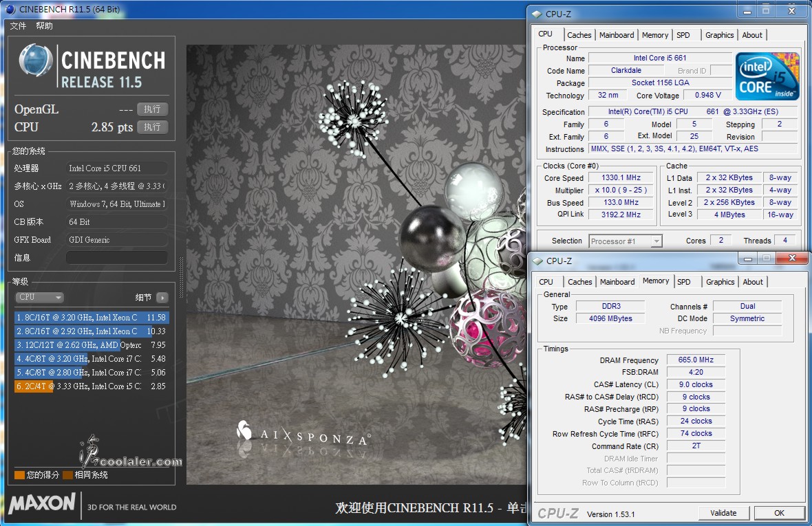This screenshot has width=812, height=526.
Task: Click the Clarkdale code name value
Action: [626, 70]
